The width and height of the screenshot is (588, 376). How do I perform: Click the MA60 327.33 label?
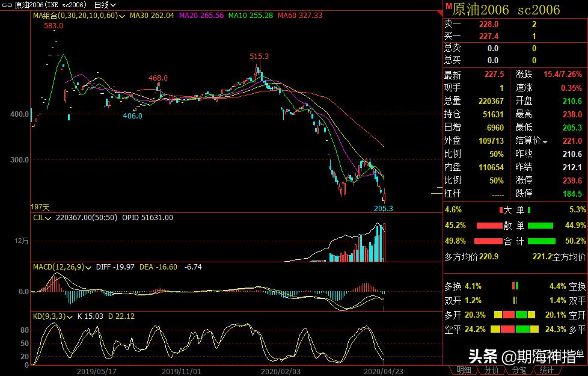click(x=300, y=16)
